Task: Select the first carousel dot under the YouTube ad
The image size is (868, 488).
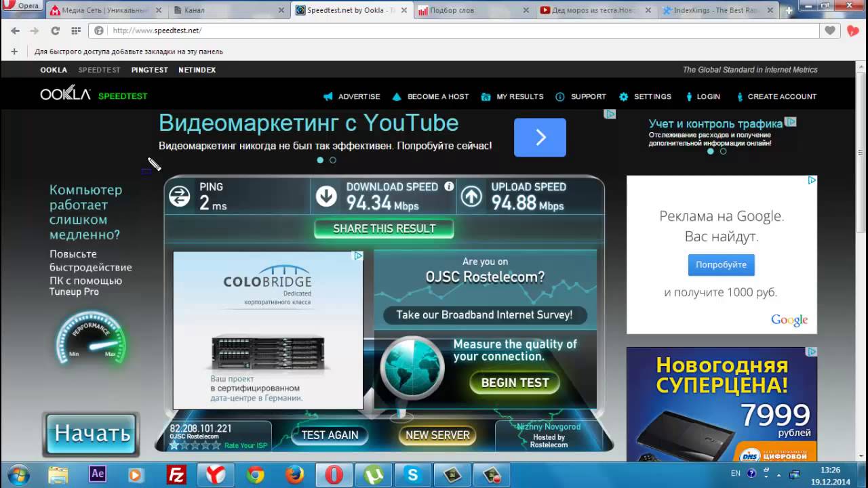Action: (320, 160)
